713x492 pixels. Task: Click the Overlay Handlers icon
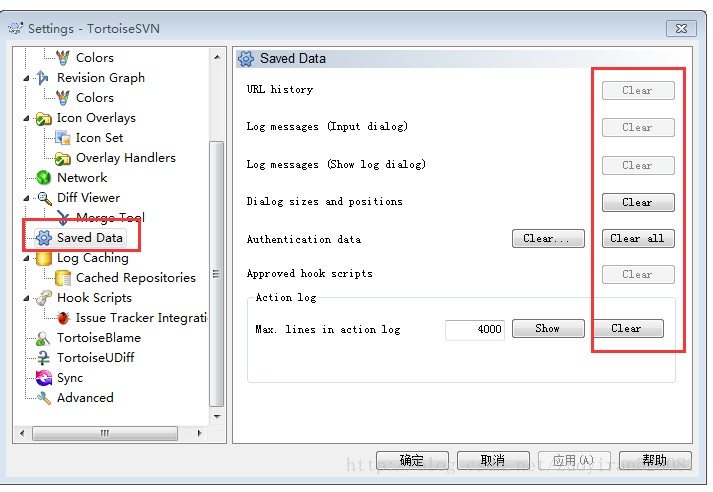63,158
